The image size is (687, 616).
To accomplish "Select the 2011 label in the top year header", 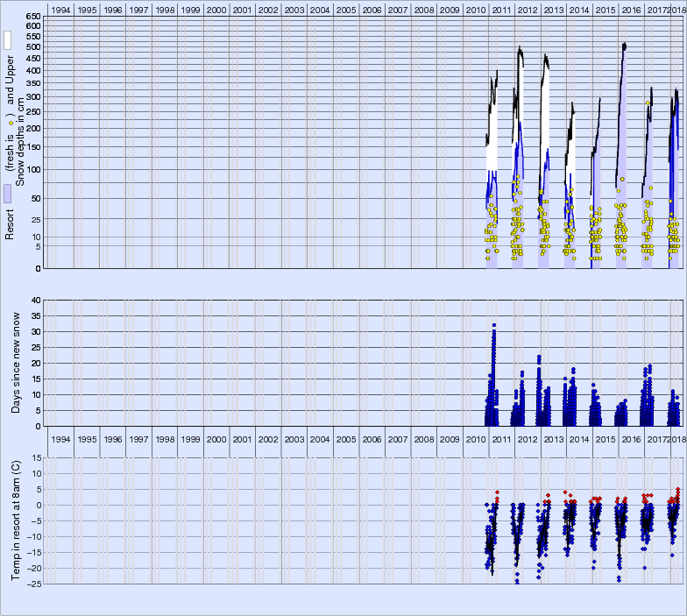I will [501, 9].
